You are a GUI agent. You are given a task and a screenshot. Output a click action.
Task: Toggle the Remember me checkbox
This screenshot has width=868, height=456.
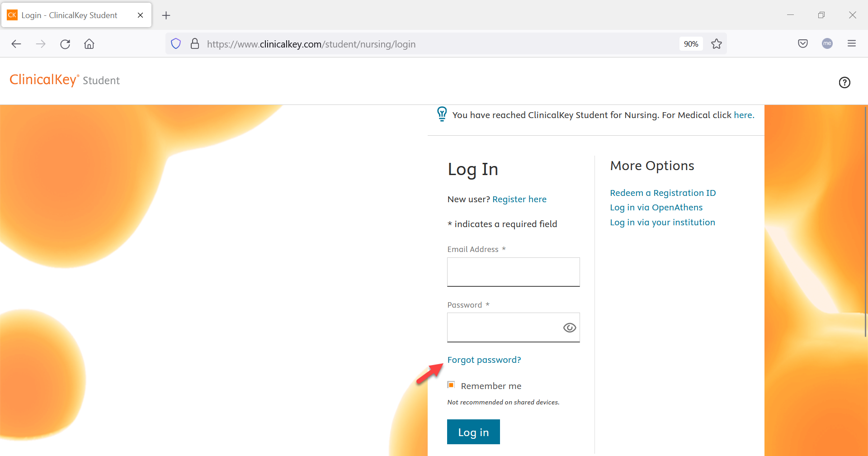(x=451, y=385)
